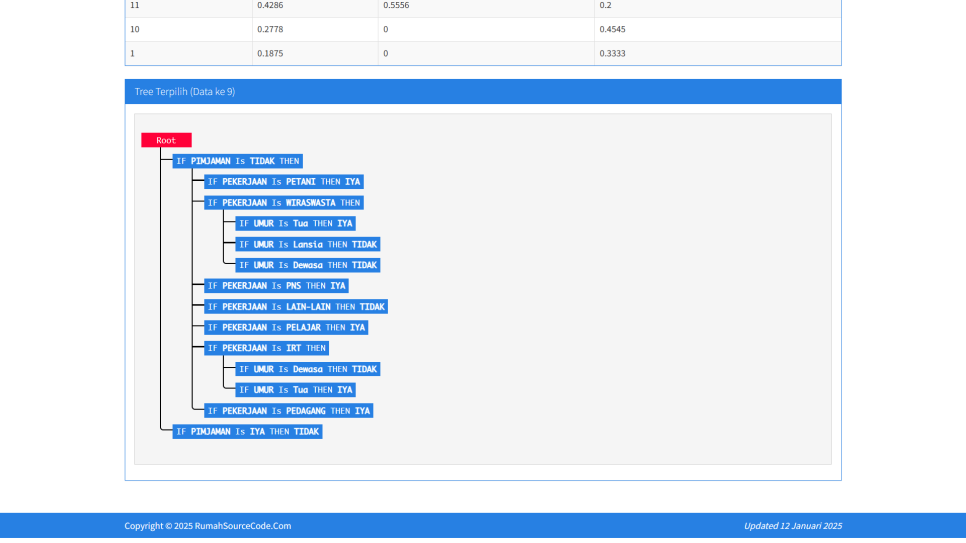Click PEKERJAAN Is PETANI THEN IYA node

tap(284, 182)
